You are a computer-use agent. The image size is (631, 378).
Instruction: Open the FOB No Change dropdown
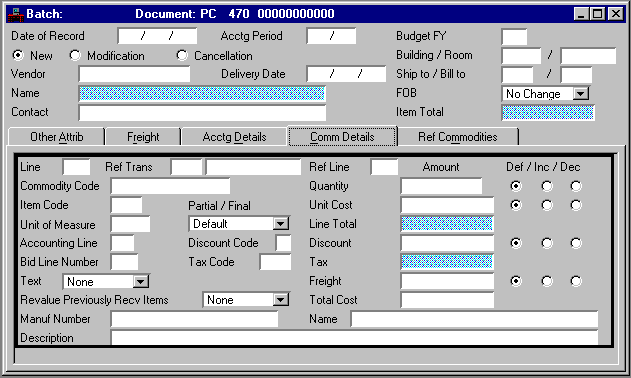click(580, 94)
